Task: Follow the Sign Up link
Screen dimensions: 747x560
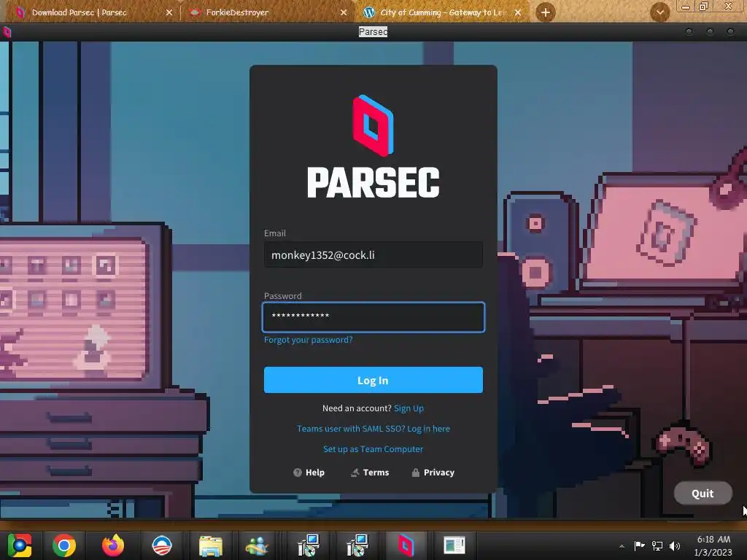Action: pos(409,408)
